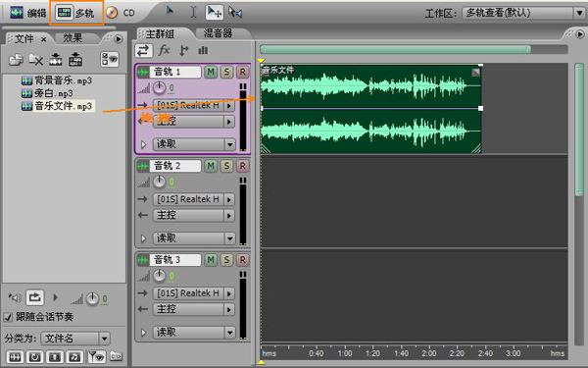Viewport: 588px width, 368px height.
Task: Arm 音轨 2 for recording
Action: pos(243,166)
